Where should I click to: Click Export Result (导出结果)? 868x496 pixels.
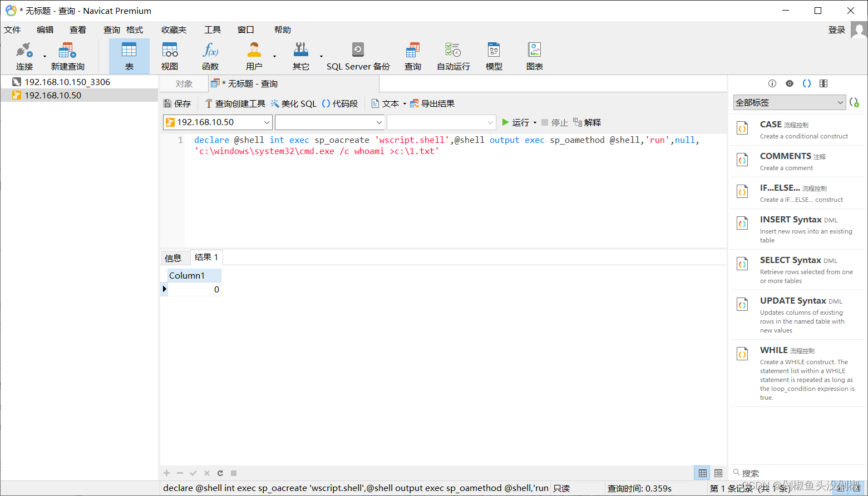(432, 103)
